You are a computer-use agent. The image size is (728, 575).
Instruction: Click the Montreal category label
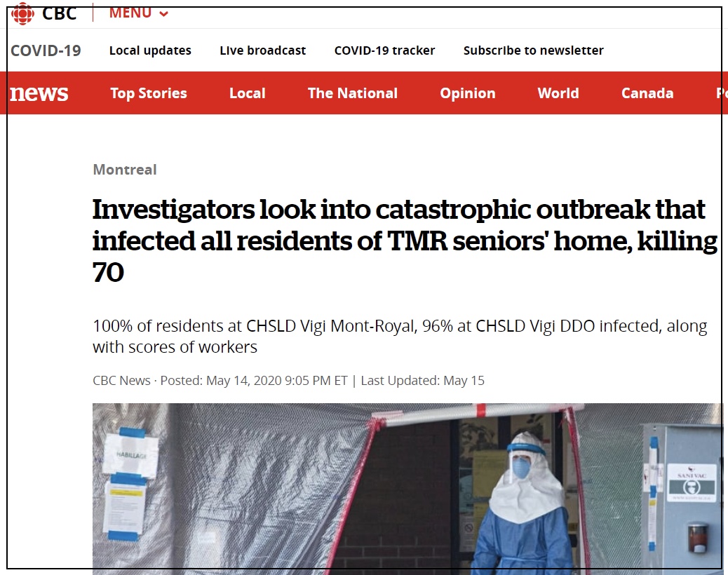[x=124, y=170]
